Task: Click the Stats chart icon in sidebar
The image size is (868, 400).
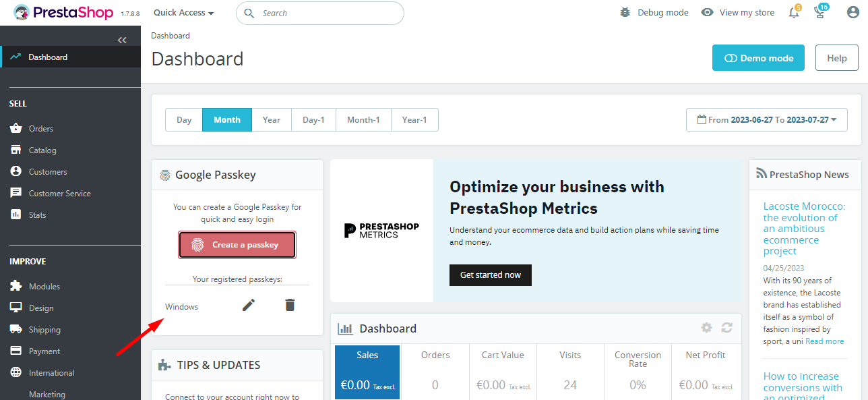Action: click(x=16, y=215)
